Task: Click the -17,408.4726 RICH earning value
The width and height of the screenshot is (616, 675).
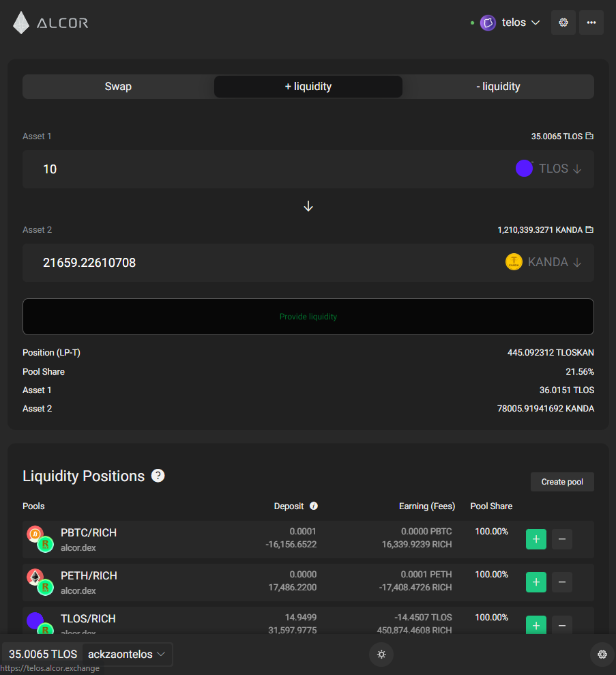Action: pyautogui.click(x=415, y=587)
